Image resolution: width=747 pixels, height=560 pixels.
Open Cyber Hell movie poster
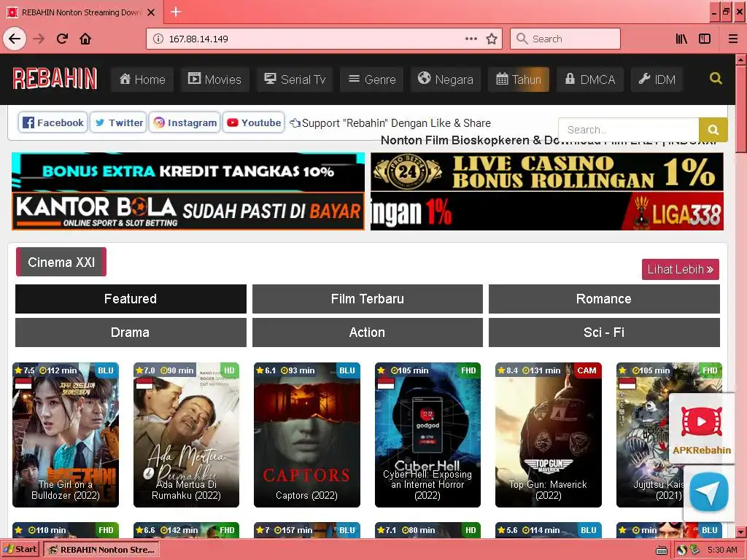427,435
